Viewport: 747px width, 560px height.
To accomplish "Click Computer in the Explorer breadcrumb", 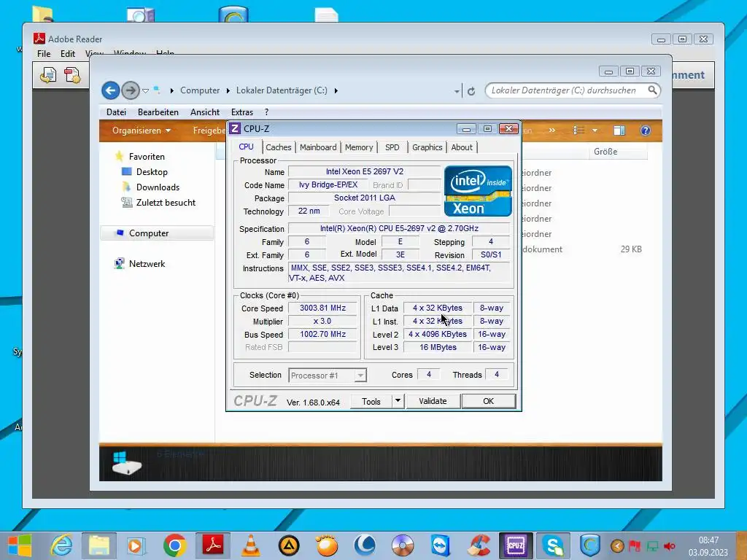I will coord(200,90).
